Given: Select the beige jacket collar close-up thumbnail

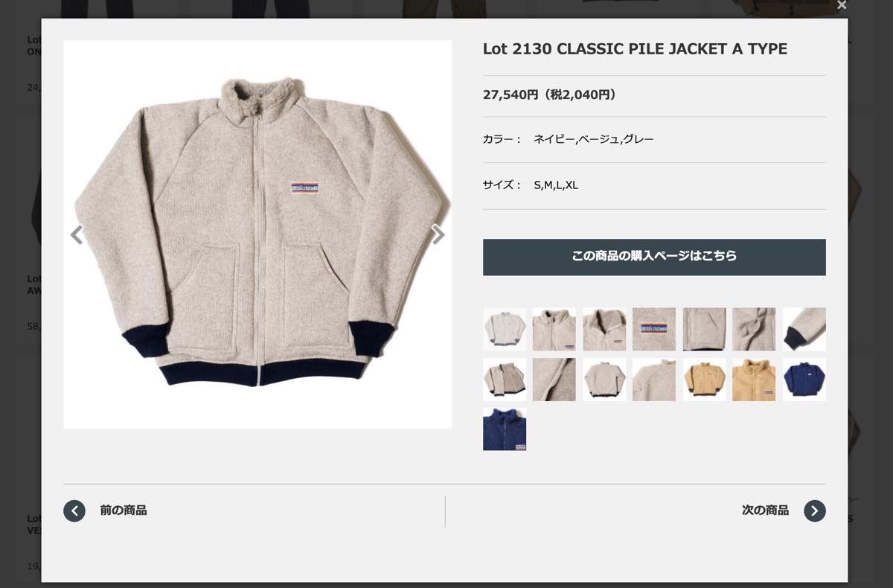Looking at the screenshot, I should click(x=754, y=380).
